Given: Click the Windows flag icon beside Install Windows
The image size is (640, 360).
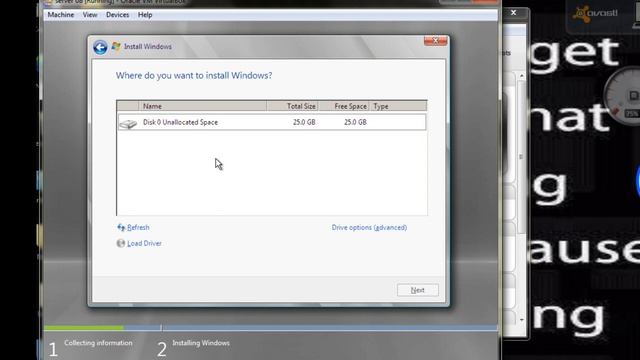Looking at the screenshot, I should click(116, 47).
